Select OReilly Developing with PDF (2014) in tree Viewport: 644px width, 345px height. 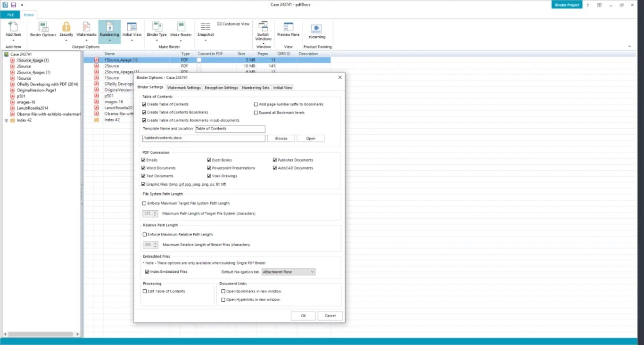[48, 84]
